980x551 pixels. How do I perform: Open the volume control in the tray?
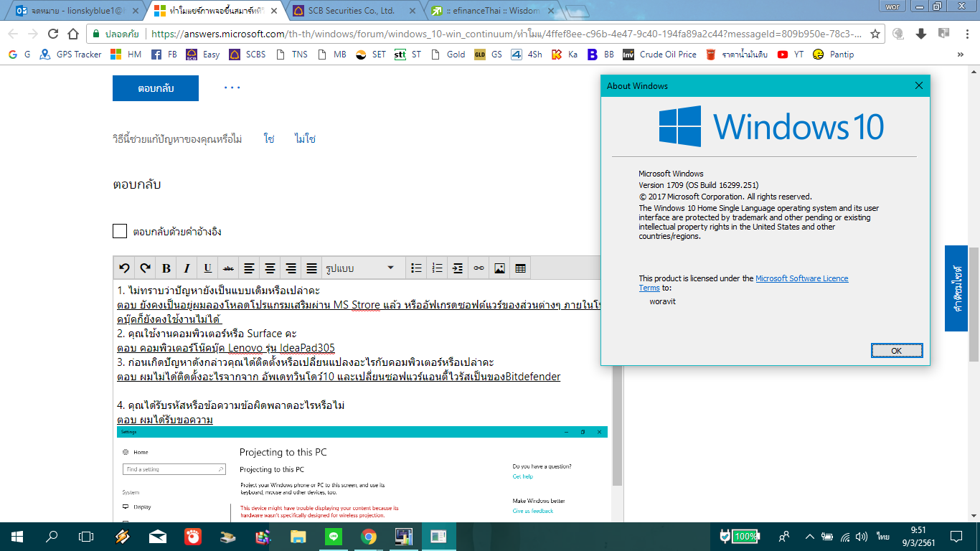[x=862, y=536]
